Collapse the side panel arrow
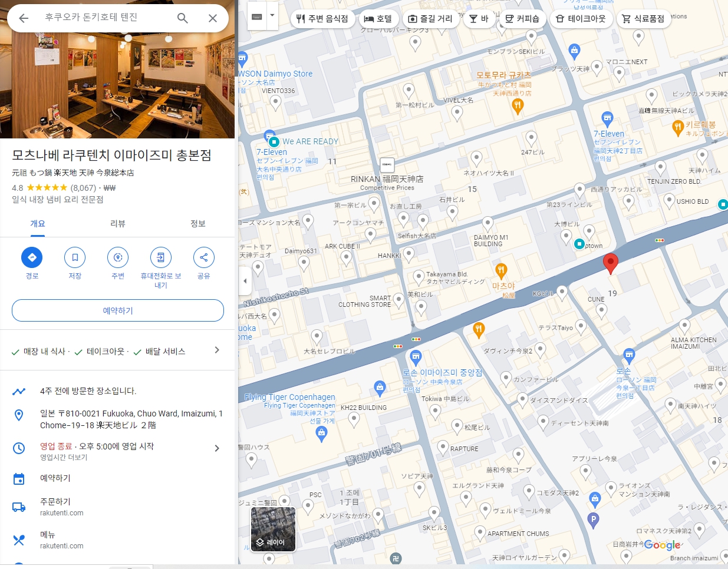The width and height of the screenshot is (728, 569). [245, 281]
